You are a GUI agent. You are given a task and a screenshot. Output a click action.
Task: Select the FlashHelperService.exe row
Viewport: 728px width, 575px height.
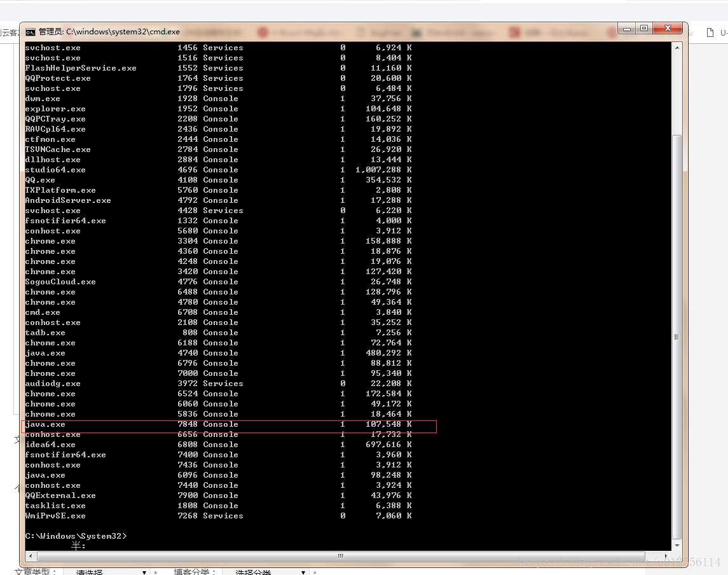tap(218, 68)
